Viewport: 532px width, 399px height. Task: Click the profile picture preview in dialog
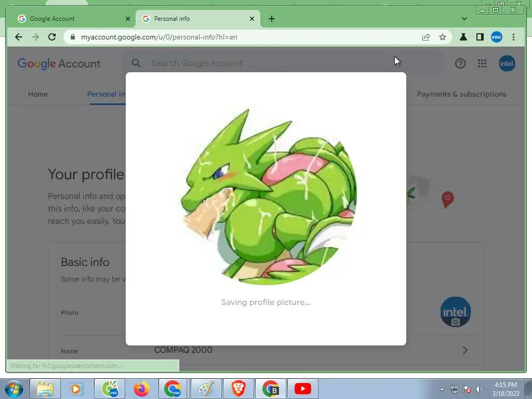pyautogui.click(x=265, y=197)
